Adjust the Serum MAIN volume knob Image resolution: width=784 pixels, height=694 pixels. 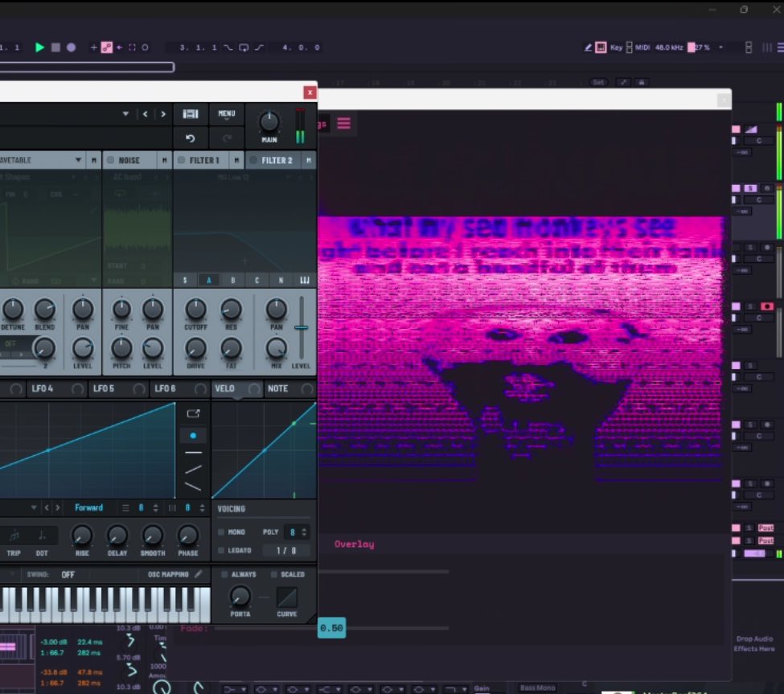[x=269, y=121]
